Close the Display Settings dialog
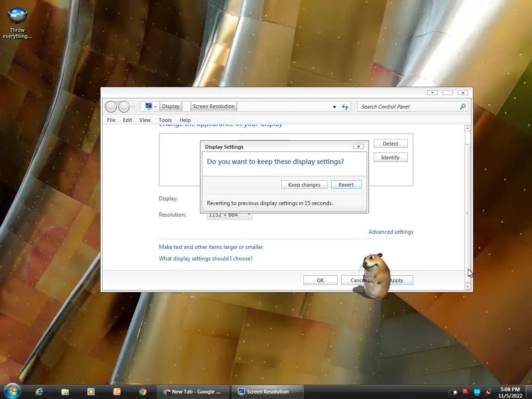532x399 pixels. (x=358, y=146)
